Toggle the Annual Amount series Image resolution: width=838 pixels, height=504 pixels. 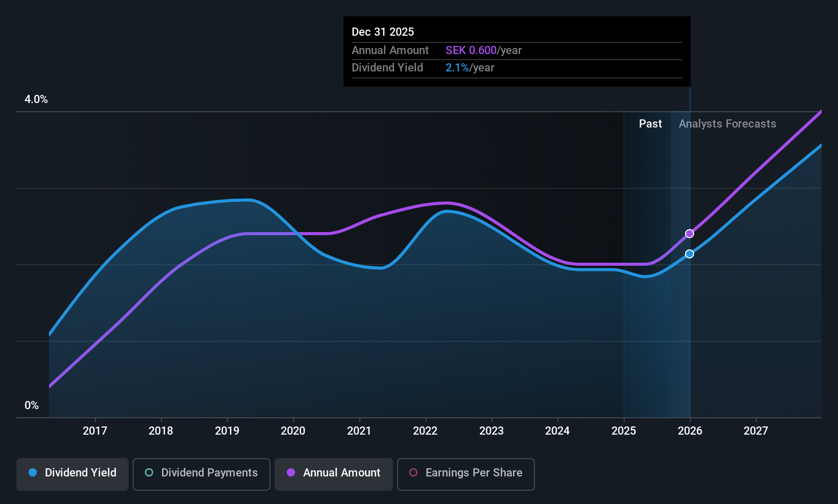pos(334,474)
